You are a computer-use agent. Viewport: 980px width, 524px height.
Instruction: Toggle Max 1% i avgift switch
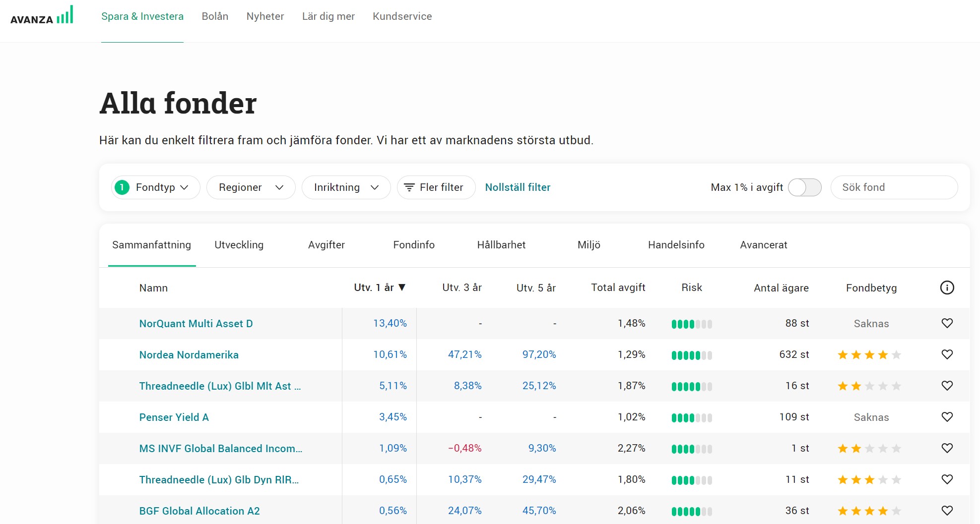coord(804,187)
